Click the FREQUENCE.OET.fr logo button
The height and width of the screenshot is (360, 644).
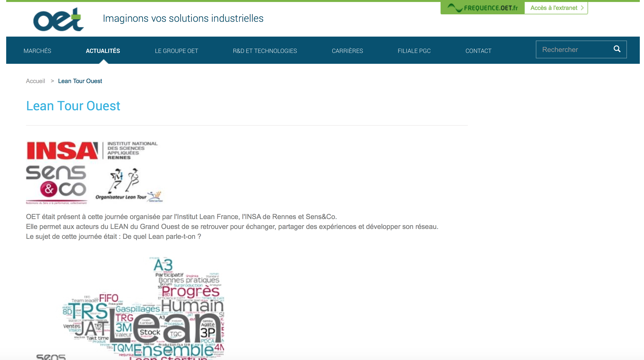tap(483, 7)
